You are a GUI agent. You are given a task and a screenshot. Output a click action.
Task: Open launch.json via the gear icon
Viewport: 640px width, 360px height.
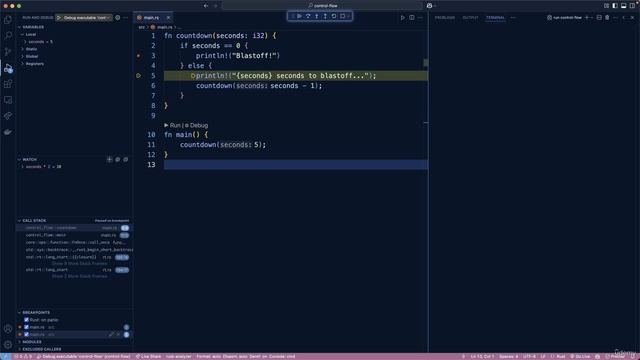(118, 18)
